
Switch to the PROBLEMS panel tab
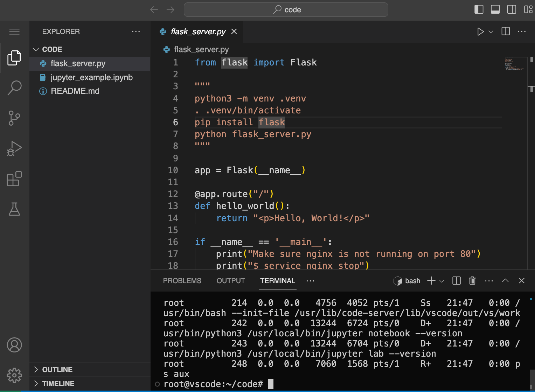click(x=182, y=281)
